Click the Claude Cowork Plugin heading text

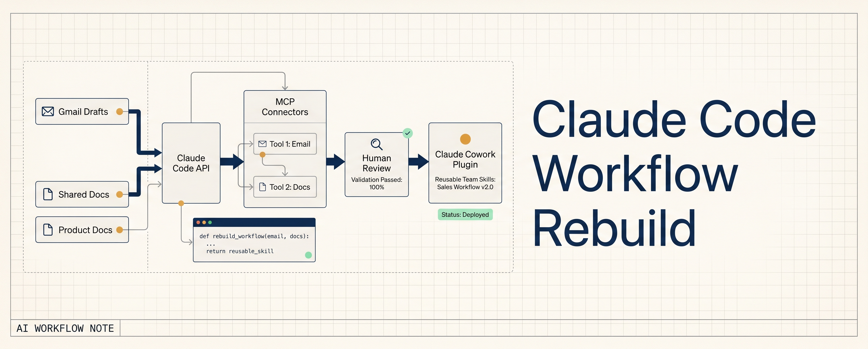tap(465, 160)
